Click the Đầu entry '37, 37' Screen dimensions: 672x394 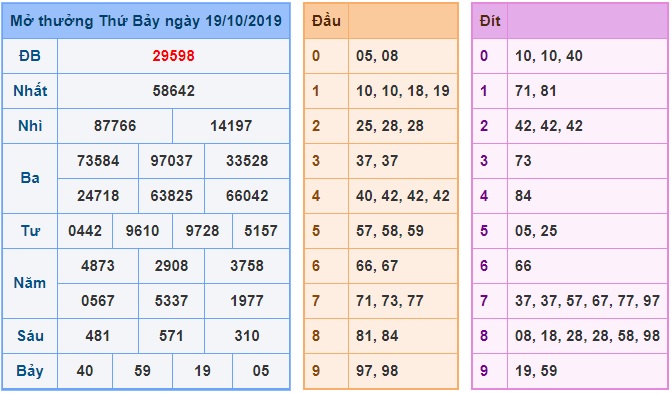pyautogui.click(x=377, y=161)
